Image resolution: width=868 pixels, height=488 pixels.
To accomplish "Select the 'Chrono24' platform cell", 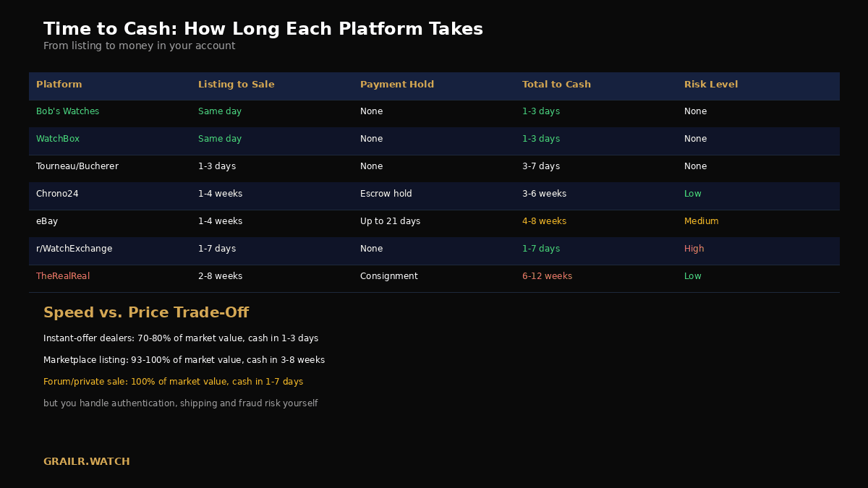I will [57, 194].
